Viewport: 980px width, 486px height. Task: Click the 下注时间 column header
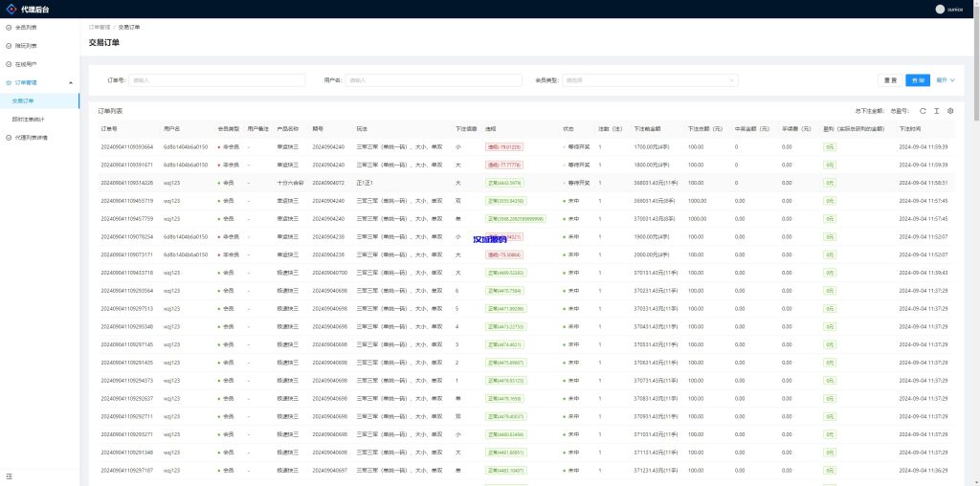click(909, 128)
